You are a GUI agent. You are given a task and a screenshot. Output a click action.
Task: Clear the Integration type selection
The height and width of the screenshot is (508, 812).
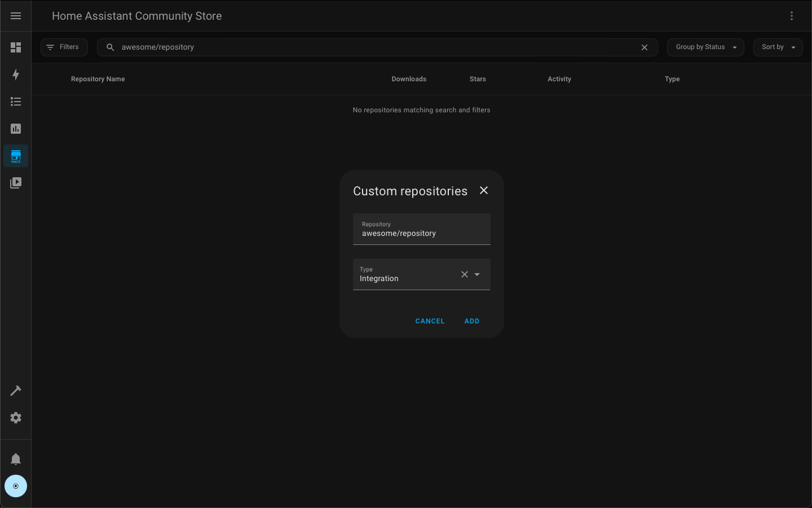point(464,274)
